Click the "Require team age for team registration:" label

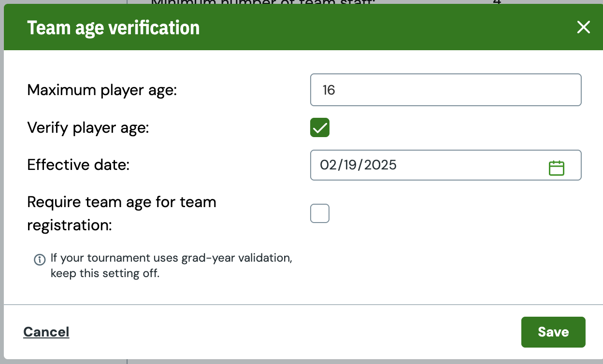click(122, 213)
